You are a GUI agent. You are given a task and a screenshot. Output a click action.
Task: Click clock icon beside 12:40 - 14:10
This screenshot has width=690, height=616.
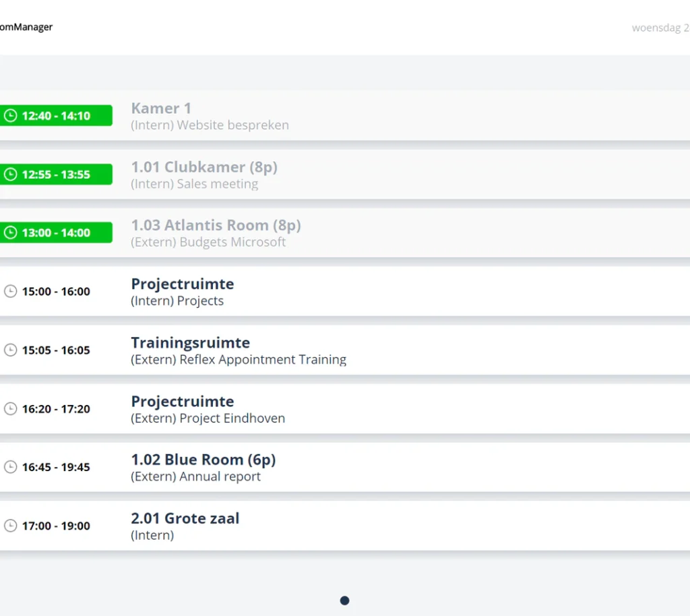tap(11, 116)
